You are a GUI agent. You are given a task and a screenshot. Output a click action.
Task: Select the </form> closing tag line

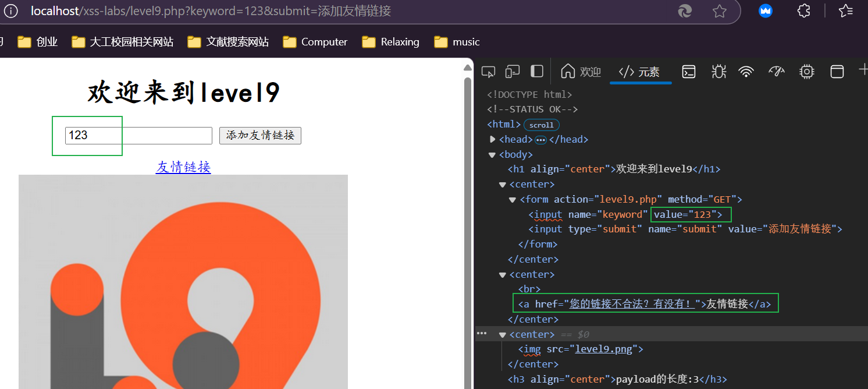[538, 244]
